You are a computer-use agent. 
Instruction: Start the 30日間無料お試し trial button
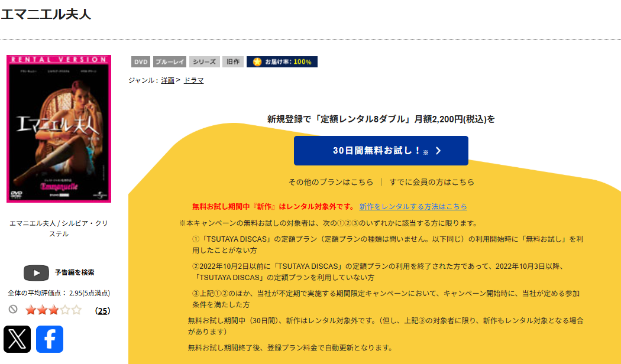381,151
